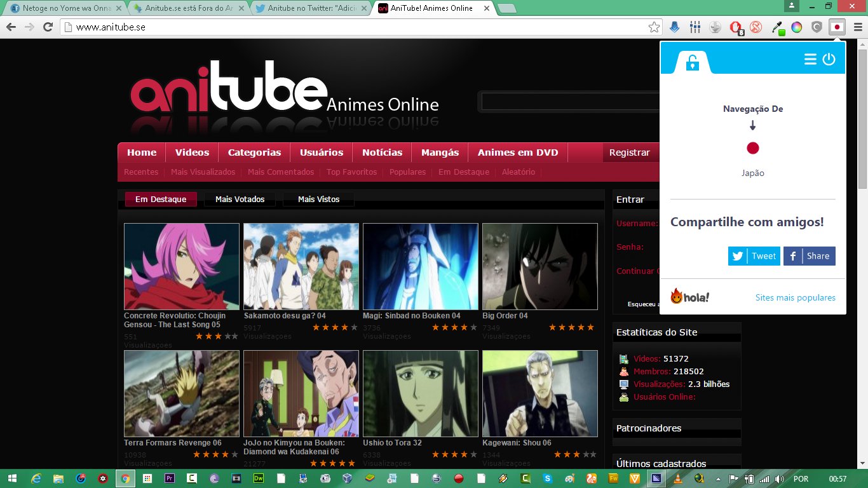Open the Recentes submenu link

[x=141, y=172]
